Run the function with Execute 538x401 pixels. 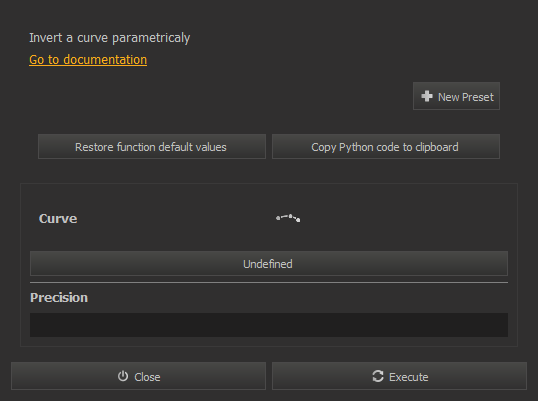coord(399,376)
